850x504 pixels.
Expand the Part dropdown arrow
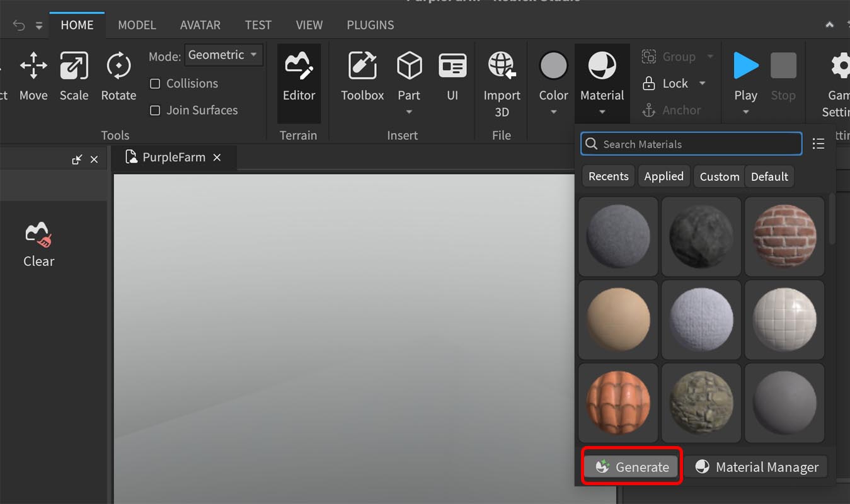click(x=409, y=112)
